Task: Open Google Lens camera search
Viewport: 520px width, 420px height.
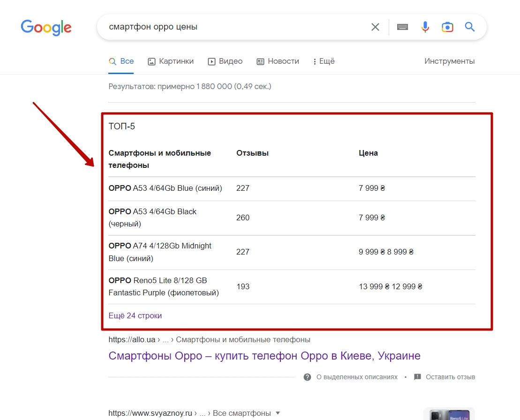Action: [447, 27]
